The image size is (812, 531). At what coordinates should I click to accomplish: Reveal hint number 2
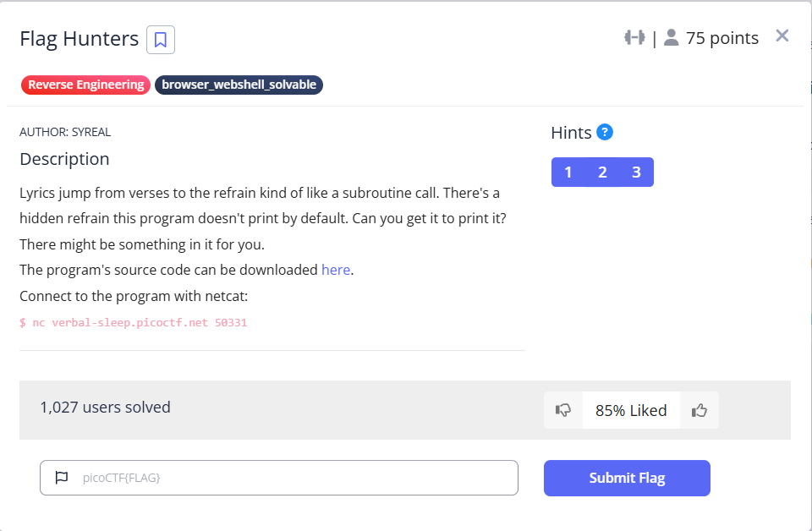pyautogui.click(x=602, y=172)
